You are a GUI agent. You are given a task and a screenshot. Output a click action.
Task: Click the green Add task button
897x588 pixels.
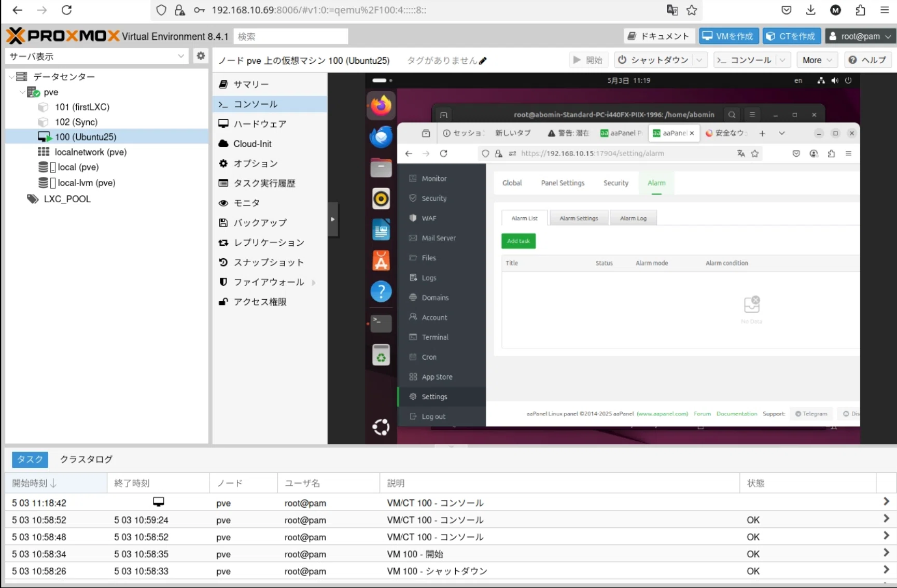pos(518,241)
